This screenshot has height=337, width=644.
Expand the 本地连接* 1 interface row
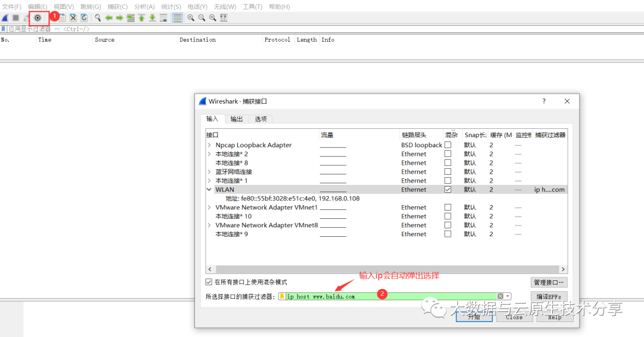tap(209, 180)
